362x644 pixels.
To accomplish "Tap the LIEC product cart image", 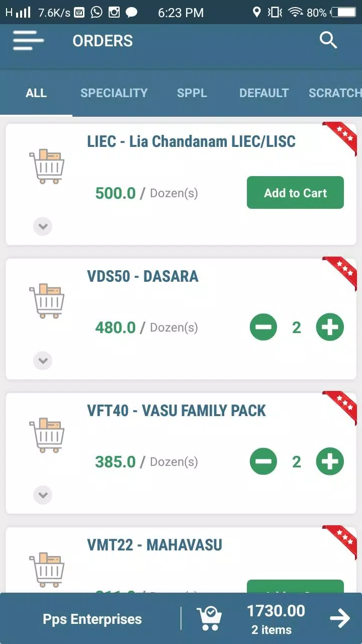I will (47, 167).
